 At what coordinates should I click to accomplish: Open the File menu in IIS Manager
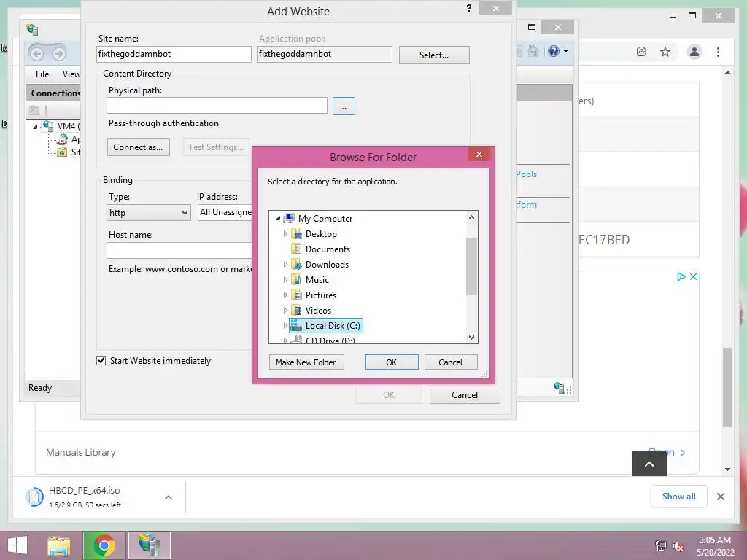click(42, 74)
